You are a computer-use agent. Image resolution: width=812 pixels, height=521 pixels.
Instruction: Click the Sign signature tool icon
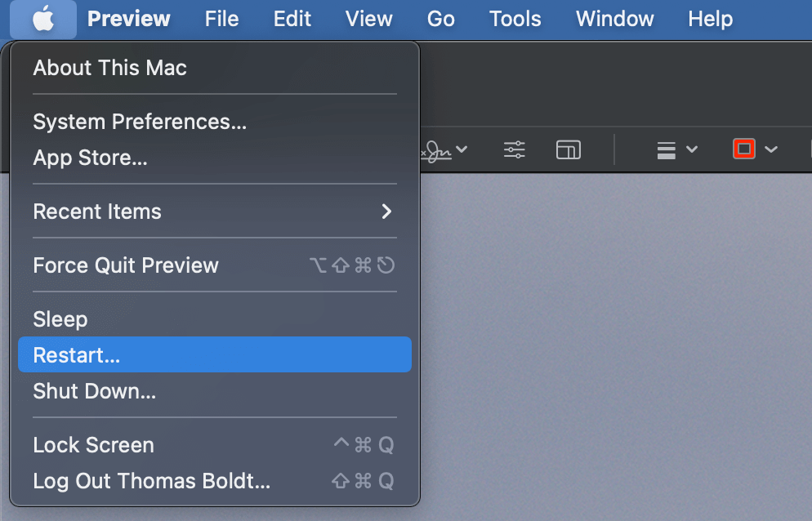(436, 150)
